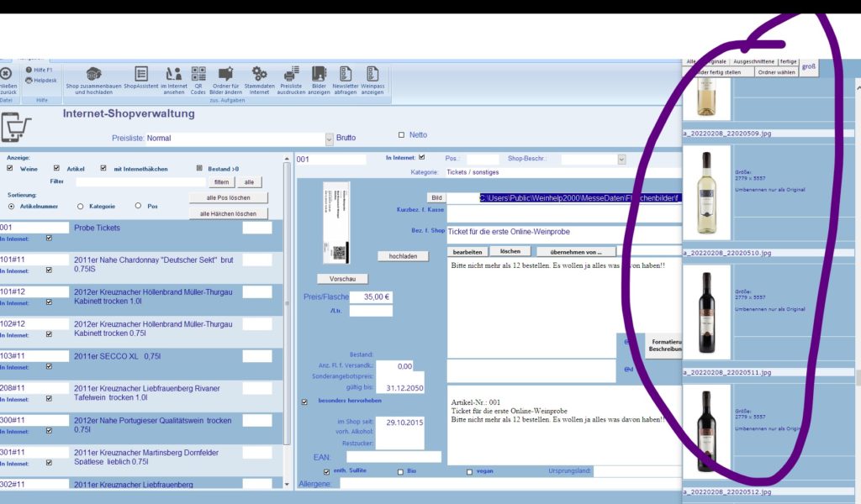861x504 pixels.
Task: Click Newsletter abfragen icon
Action: pyautogui.click(x=345, y=75)
